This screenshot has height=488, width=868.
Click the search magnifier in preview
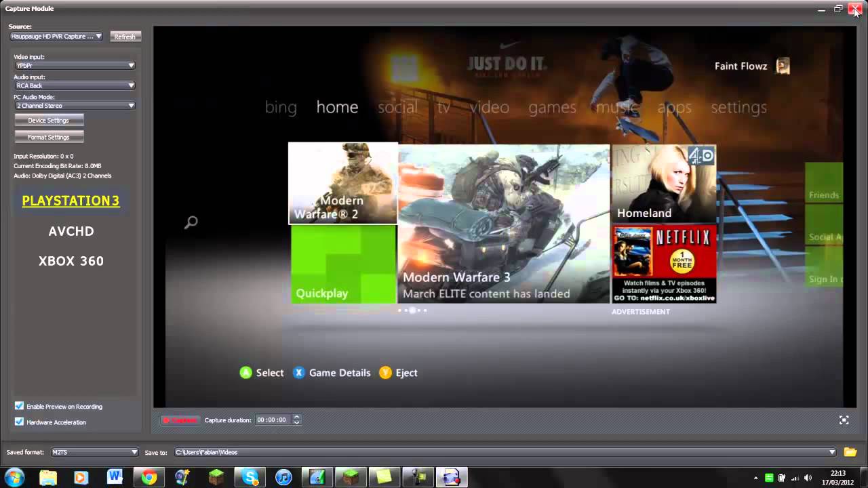191,222
